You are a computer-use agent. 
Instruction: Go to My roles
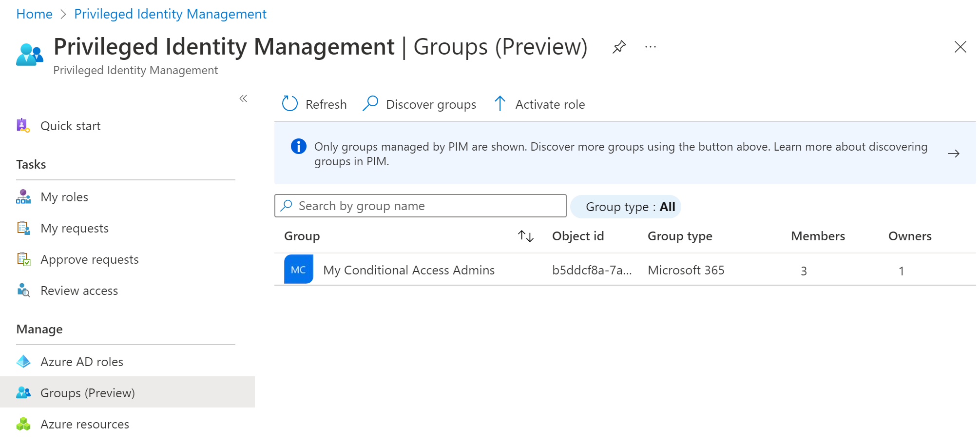pyautogui.click(x=64, y=197)
